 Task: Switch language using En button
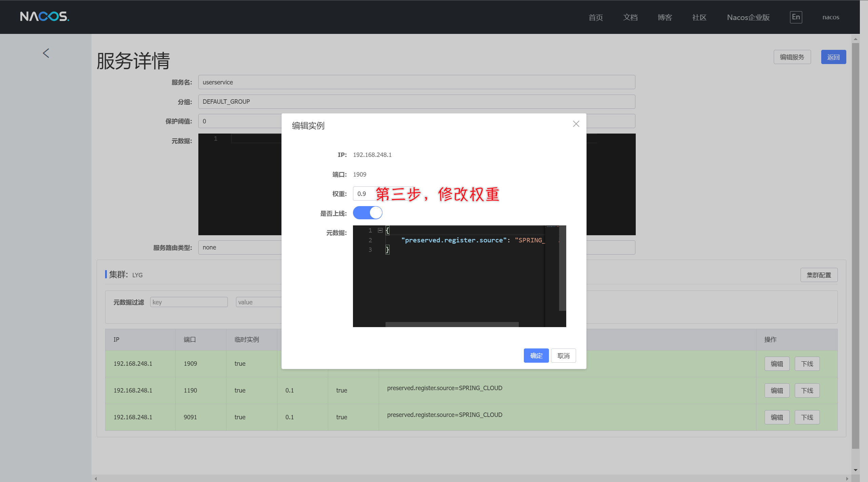tap(795, 17)
